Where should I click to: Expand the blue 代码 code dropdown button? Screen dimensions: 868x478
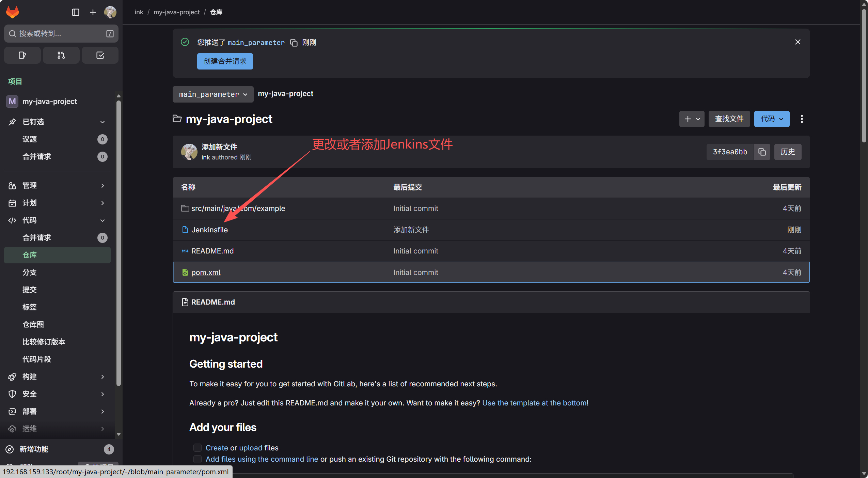[771, 119]
